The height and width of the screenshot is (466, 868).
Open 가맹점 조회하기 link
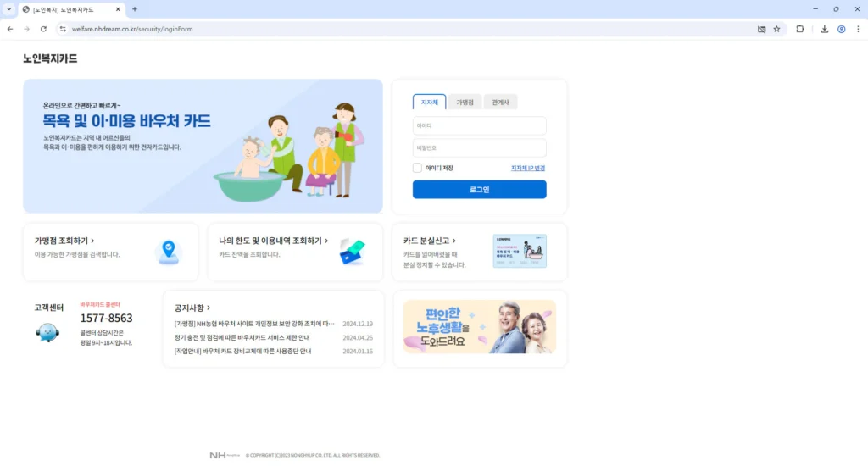pyautogui.click(x=64, y=241)
